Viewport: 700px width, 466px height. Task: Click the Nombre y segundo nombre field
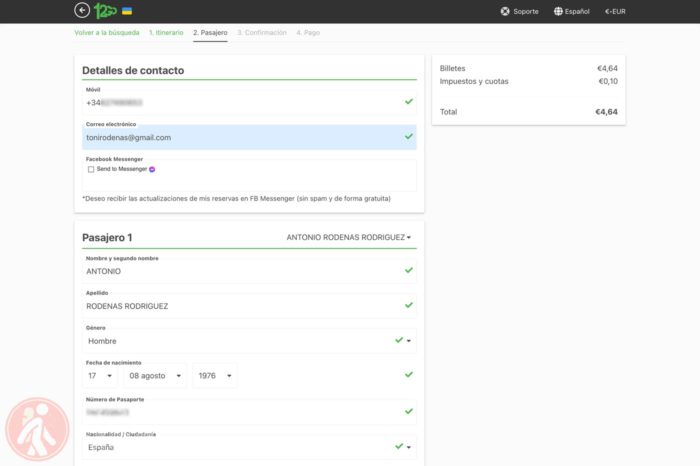tap(249, 271)
